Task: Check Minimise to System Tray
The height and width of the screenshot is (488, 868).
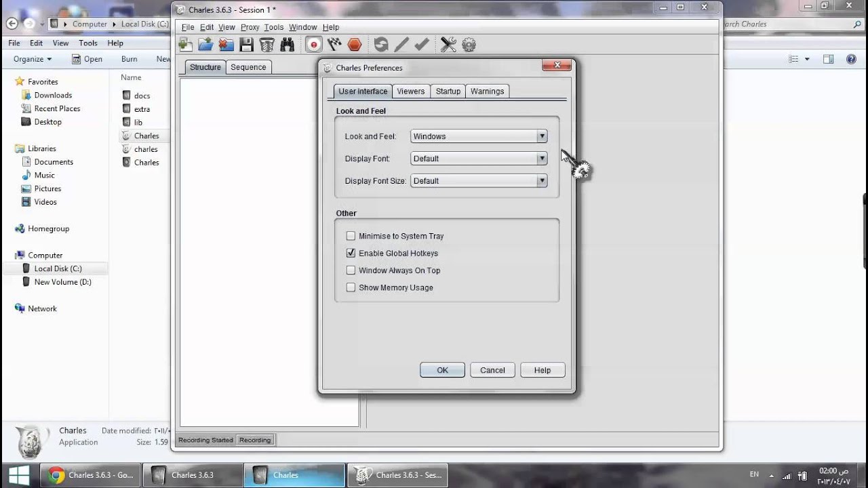Action: 351,236
